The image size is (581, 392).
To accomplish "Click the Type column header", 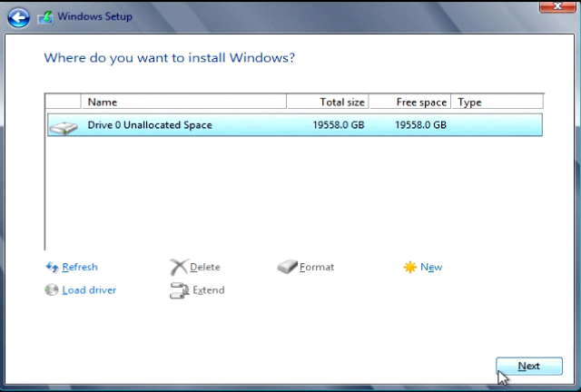I will click(497, 102).
